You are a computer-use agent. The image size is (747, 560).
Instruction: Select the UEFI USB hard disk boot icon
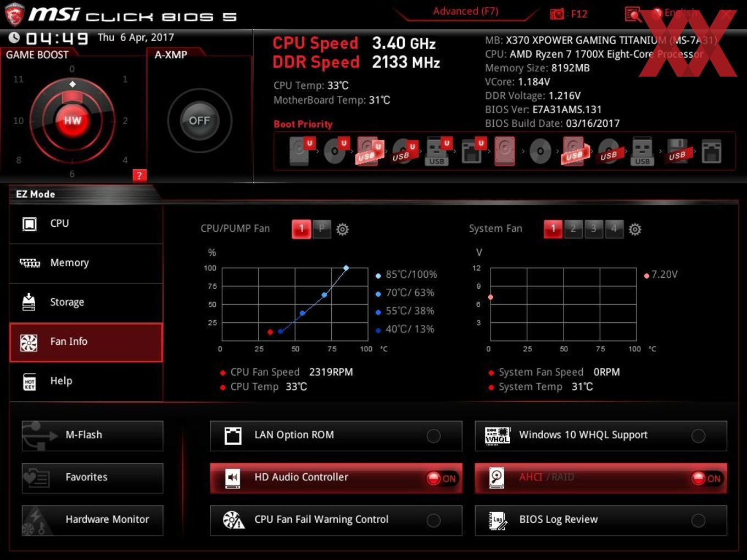(369, 152)
